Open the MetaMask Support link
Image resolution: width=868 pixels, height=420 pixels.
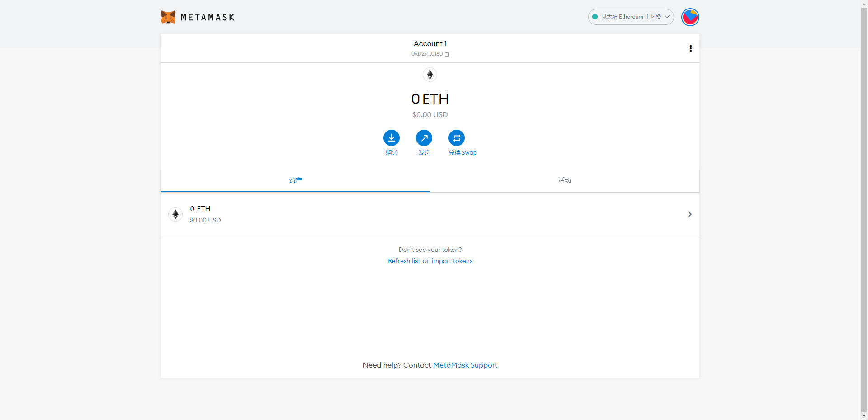[x=465, y=365]
